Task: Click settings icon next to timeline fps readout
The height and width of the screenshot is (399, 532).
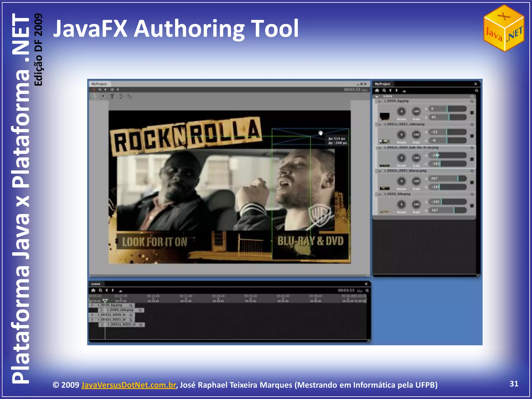Action: click(367, 290)
